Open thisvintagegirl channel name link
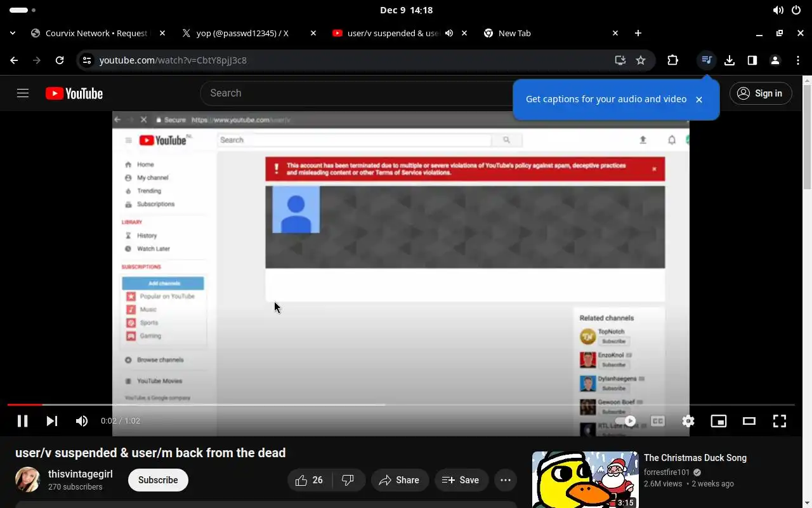Viewport: 812px width, 508px height. [x=81, y=474]
